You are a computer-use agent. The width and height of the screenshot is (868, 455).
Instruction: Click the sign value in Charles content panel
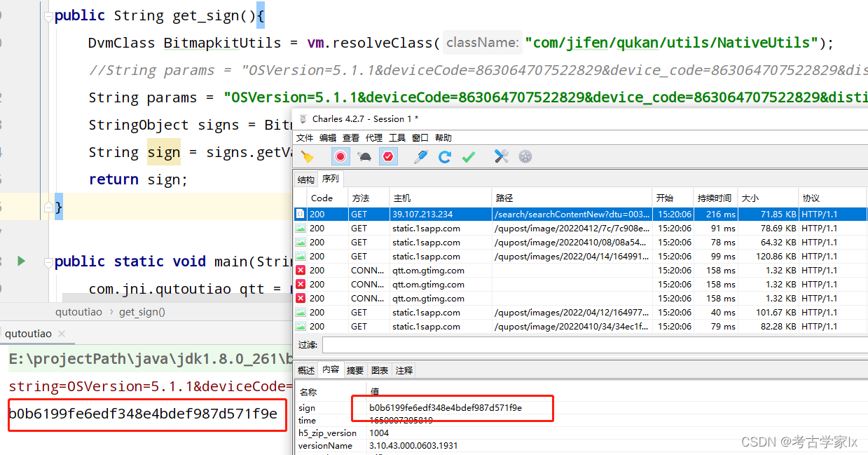tap(446, 407)
